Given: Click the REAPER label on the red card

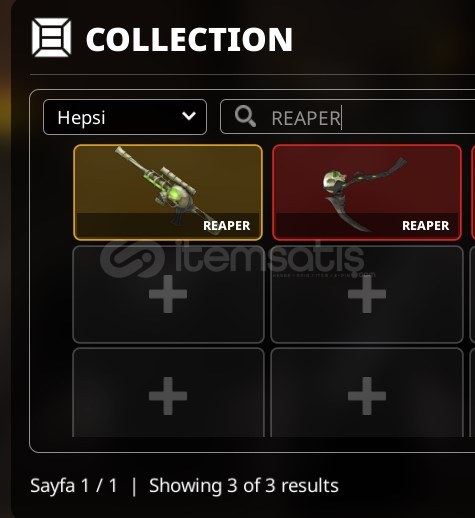Looking at the screenshot, I should pos(426,226).
